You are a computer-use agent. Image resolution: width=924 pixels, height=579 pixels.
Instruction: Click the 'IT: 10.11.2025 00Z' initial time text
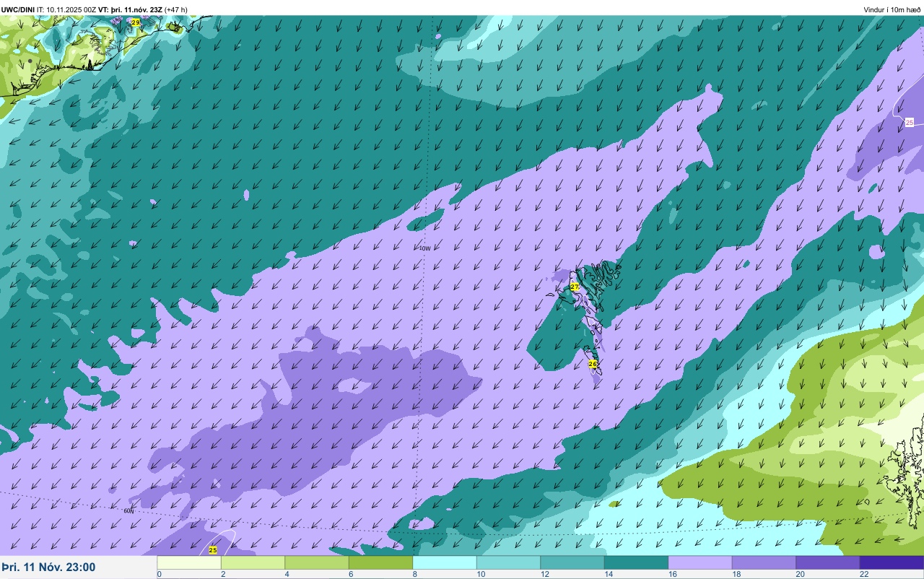(x=66, y=9)
